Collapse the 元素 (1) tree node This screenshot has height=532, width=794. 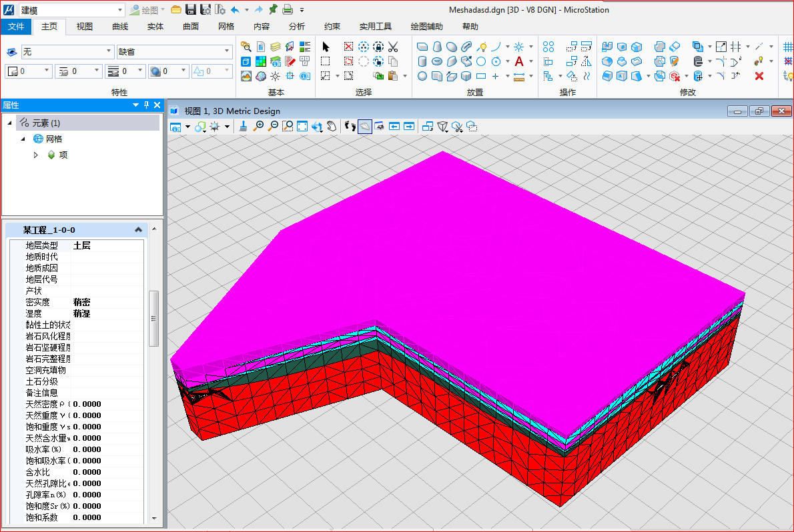[x=9, y=123]
